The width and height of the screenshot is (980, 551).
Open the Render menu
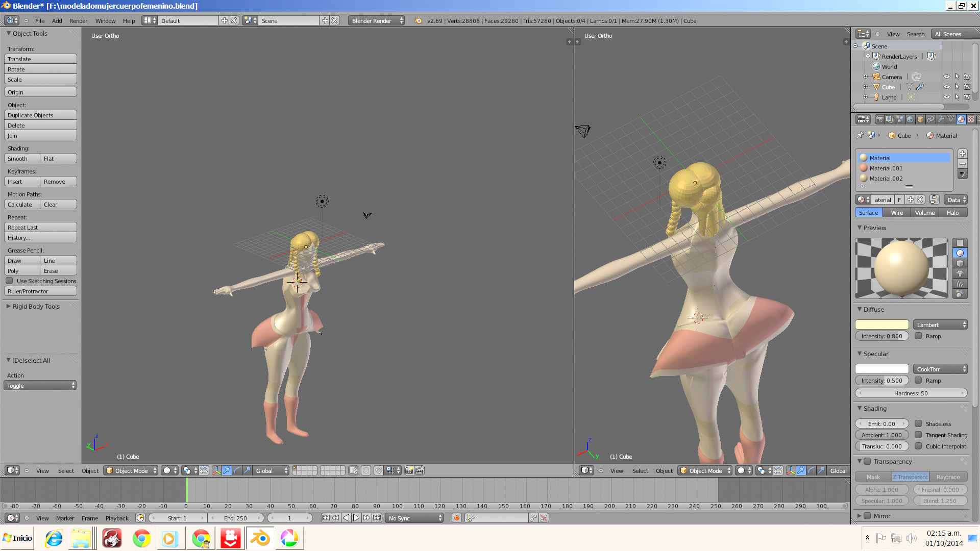(78, 21)
